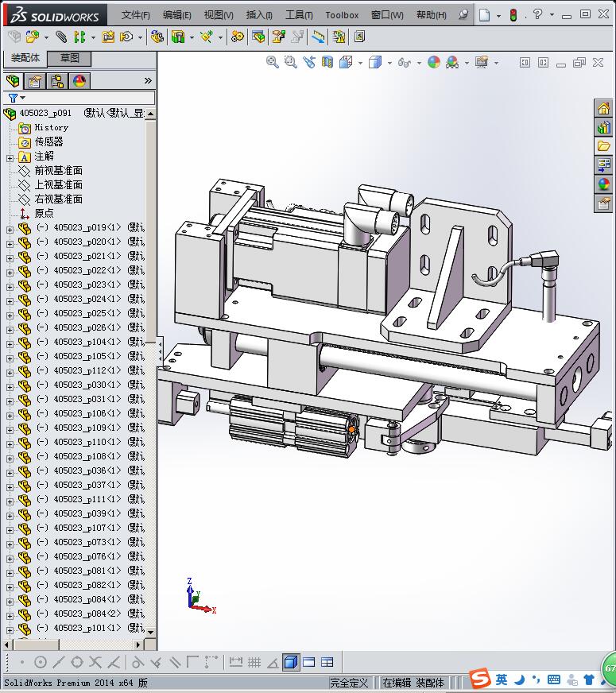Open Design Library tab in task pane

pyautogui.click(x=603, y=128)
